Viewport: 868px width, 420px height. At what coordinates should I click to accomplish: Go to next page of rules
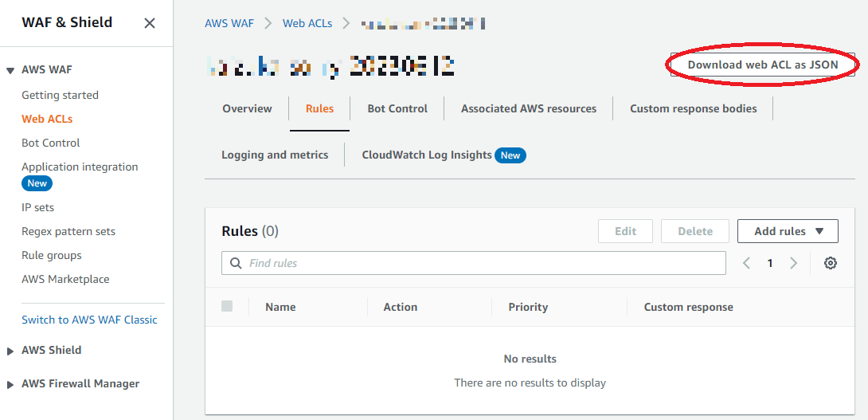click(x=793, y=263)
